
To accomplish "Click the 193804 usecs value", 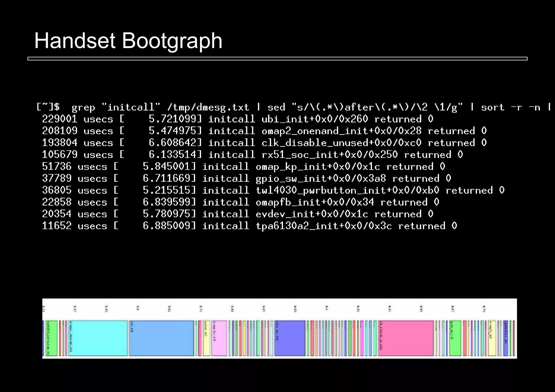I will [x=77, y=143].
